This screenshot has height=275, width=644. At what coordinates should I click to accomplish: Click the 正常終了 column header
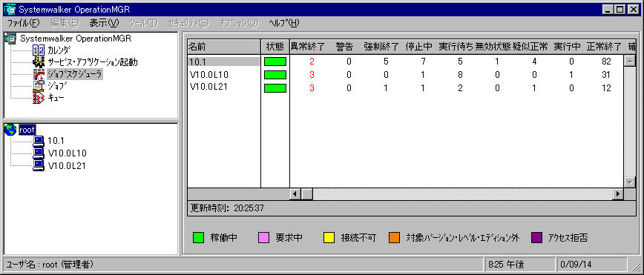pyautogui.click(x=604, y=47)
